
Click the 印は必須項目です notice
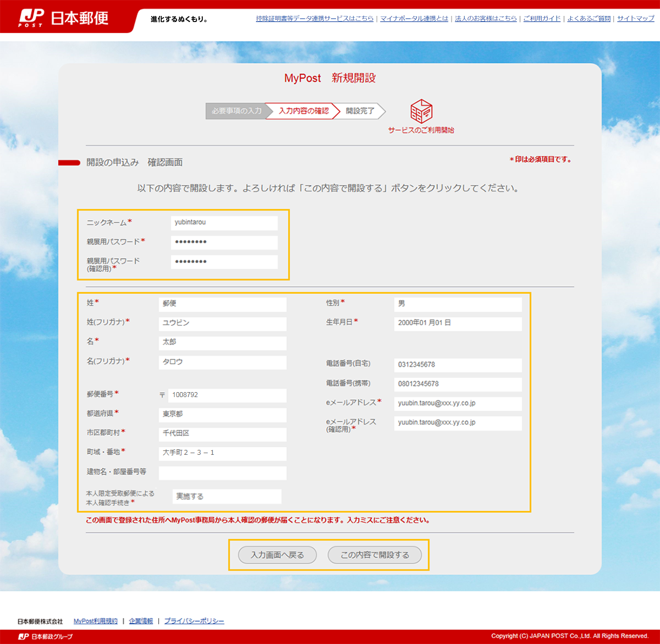click(x=541, y=159)
